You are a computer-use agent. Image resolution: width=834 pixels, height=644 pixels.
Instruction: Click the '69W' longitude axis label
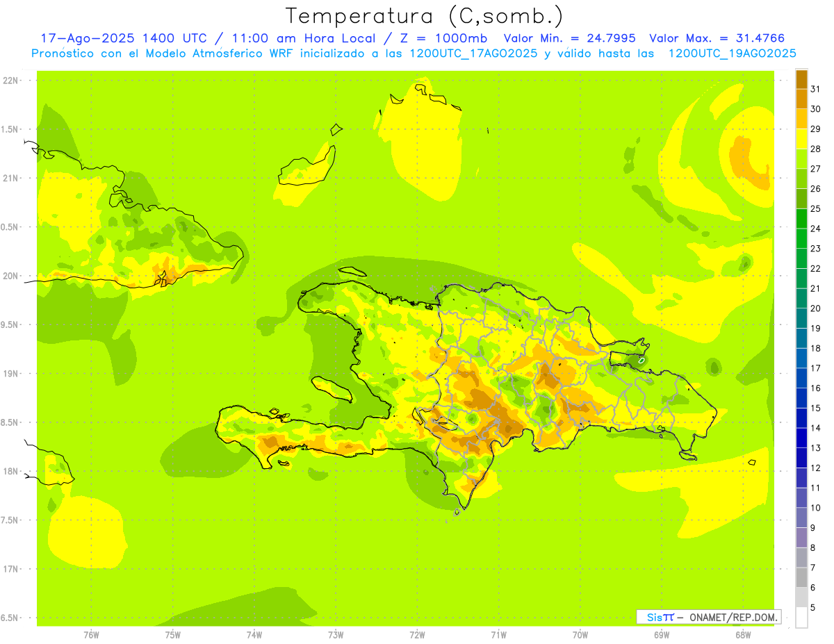click(x=662, y=635)
